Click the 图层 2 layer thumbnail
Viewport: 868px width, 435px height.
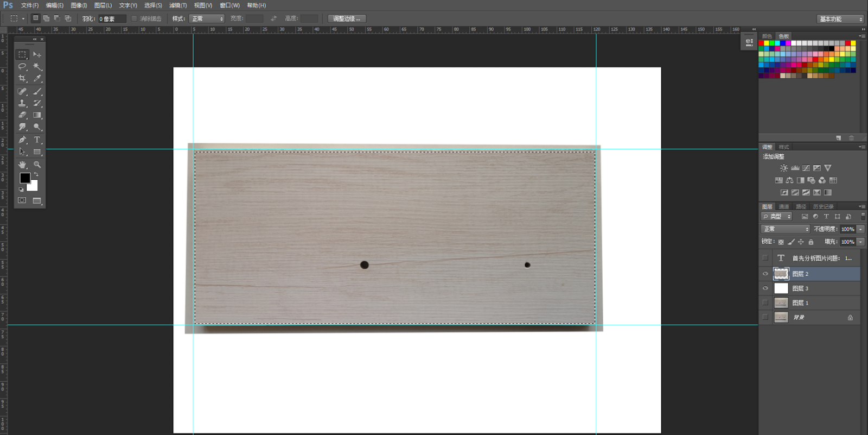point(781,274)
